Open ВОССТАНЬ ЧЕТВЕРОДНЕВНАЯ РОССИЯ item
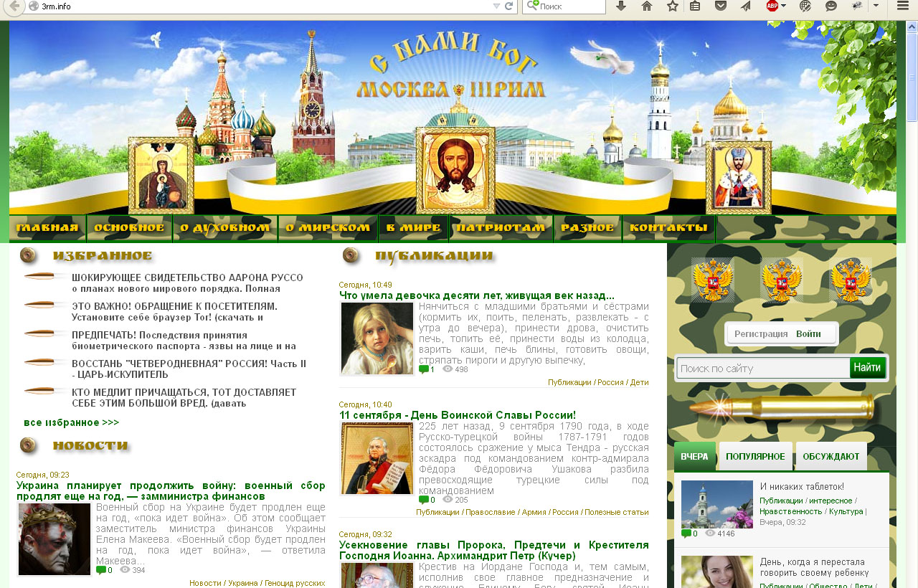 pos(189,369)
